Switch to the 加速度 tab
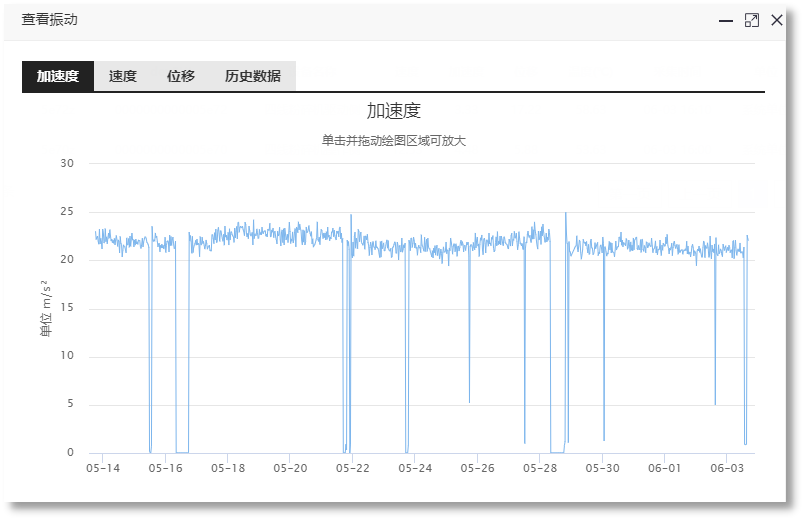This screenshot has width=806, height=523. [58, 76]
